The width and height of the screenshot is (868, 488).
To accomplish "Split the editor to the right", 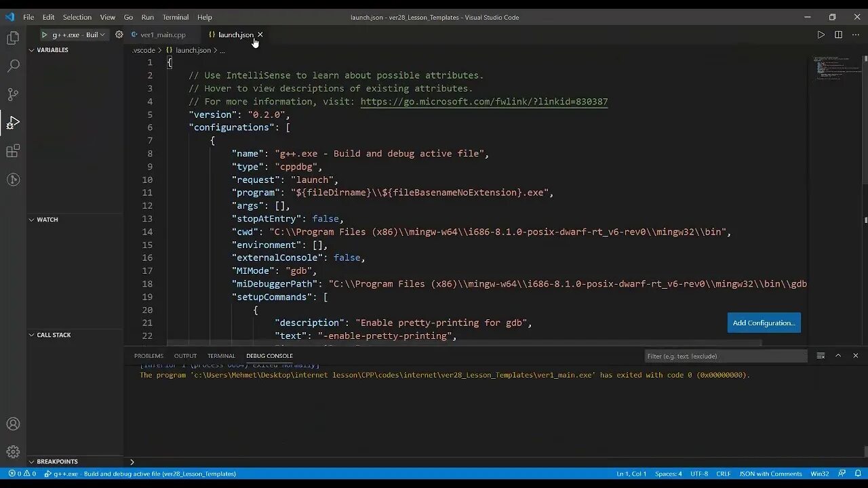I will point(838,35).
